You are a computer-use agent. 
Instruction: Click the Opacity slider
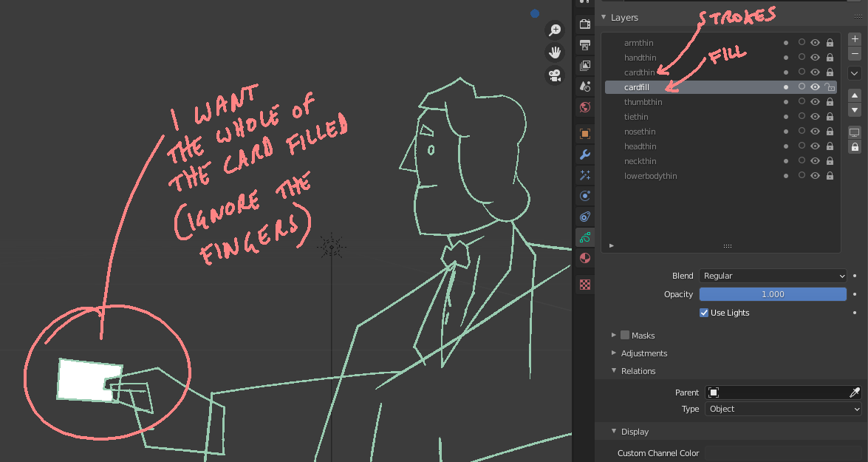[773, 294]
